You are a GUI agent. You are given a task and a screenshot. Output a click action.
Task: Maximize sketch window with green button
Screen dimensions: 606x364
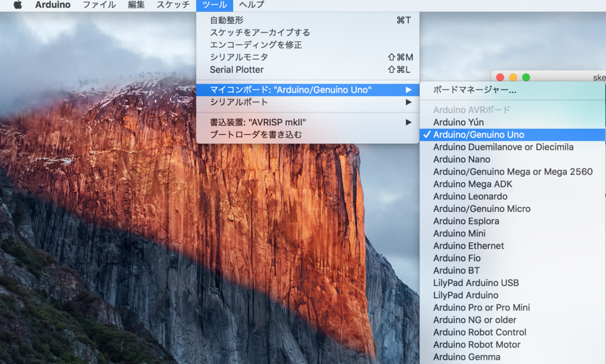526,78
